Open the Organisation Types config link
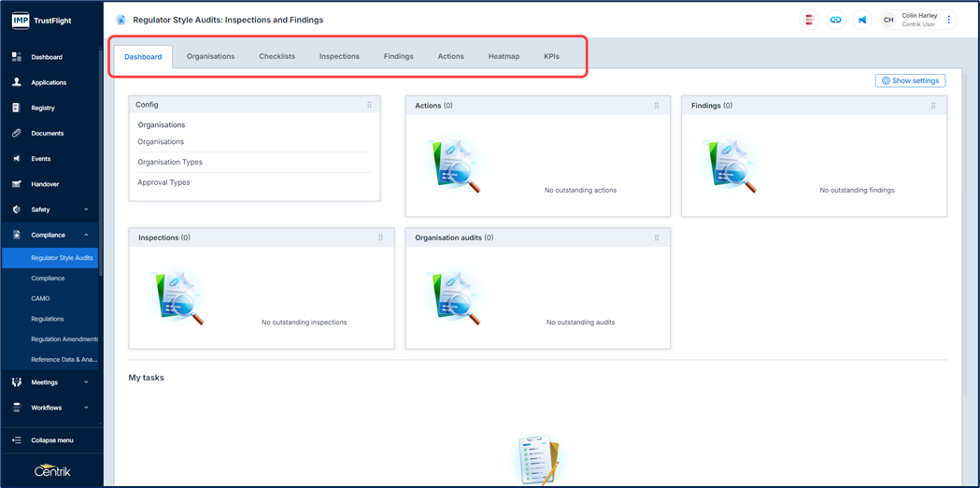The height and width of the screenshot is (488, 980). tap(170, 162)
